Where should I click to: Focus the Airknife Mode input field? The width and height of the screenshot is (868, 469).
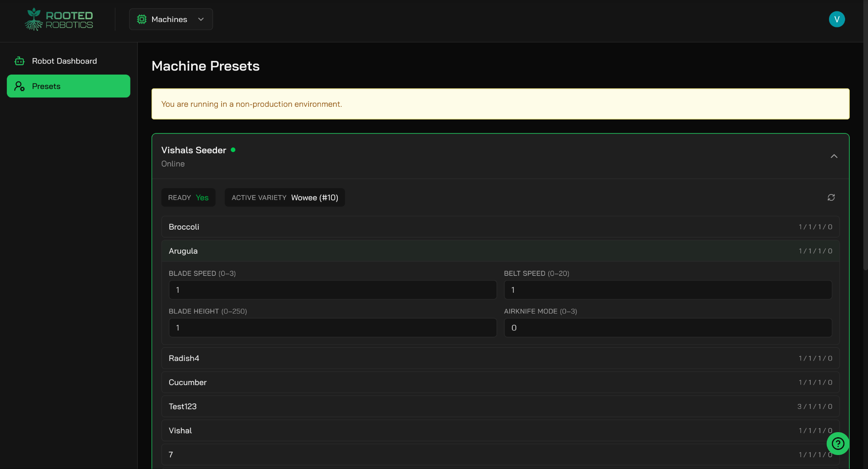click(668, 327)
